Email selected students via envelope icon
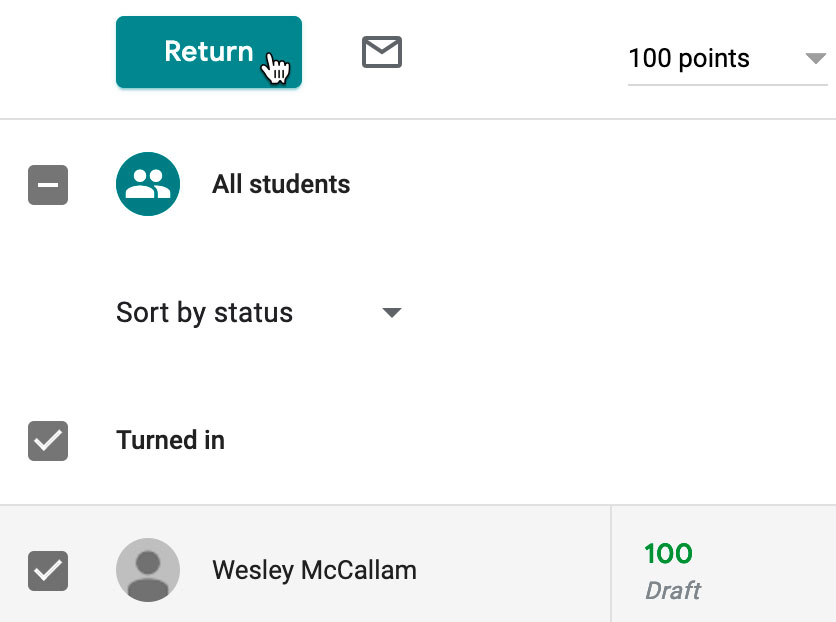 pyautogui.click(x=381, y=53)
